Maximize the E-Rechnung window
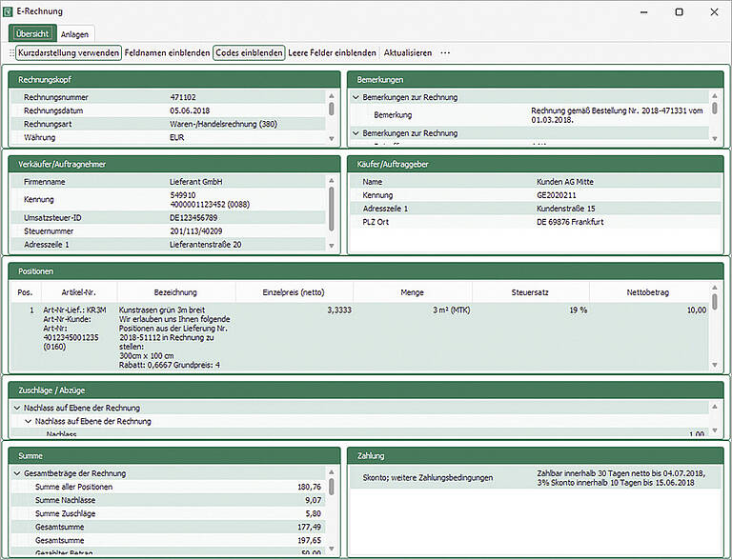 click(679, 11)
